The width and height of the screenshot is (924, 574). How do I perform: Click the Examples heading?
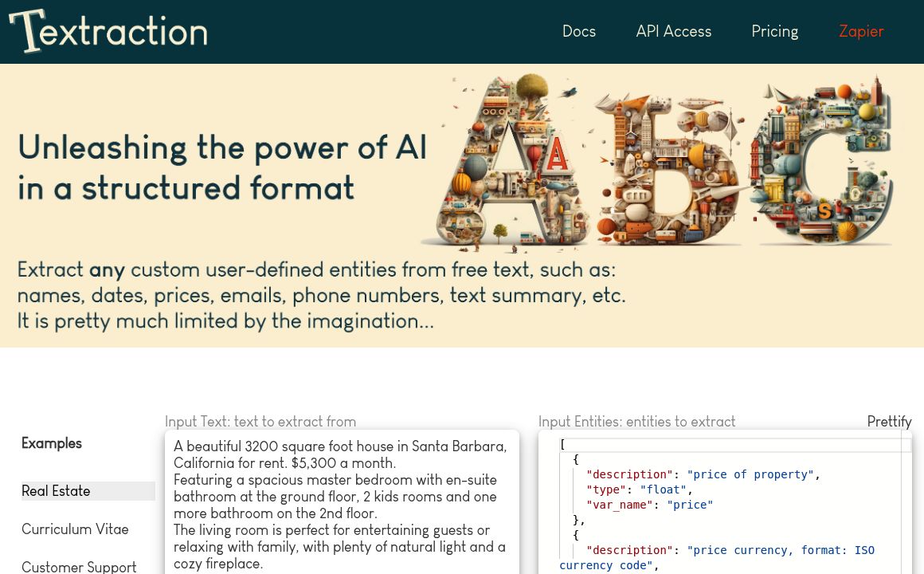(x=52, y=443)
